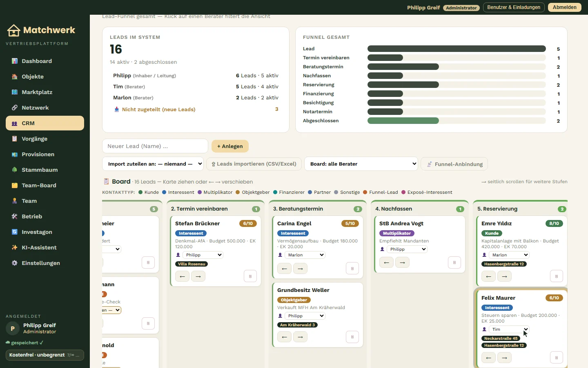This screenshot has height=368, width=588.
Task: Click trash icon on StB Andrea Vogt card
Action: click(454, 263)
